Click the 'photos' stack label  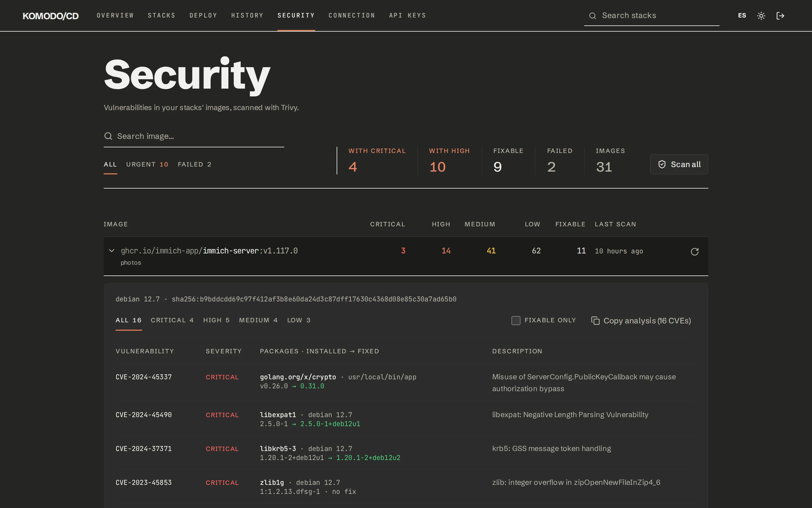131,263
